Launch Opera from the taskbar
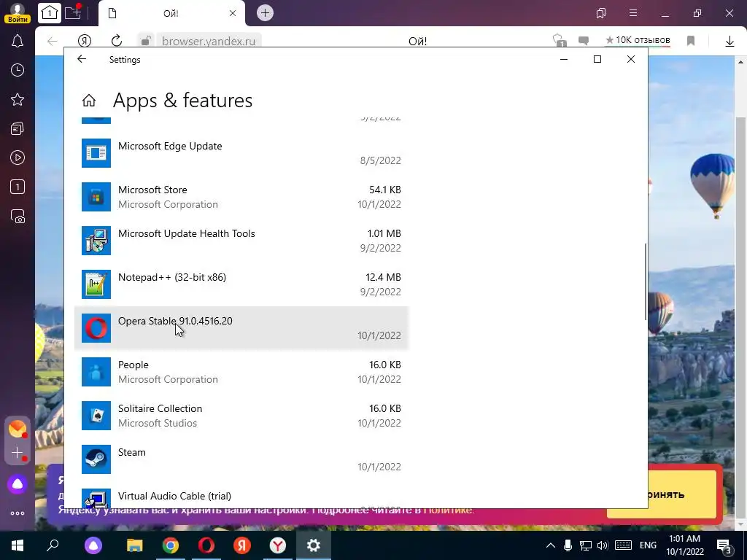Screen dimensions: 747x560 pyautogui.click(x=206, y=545)
